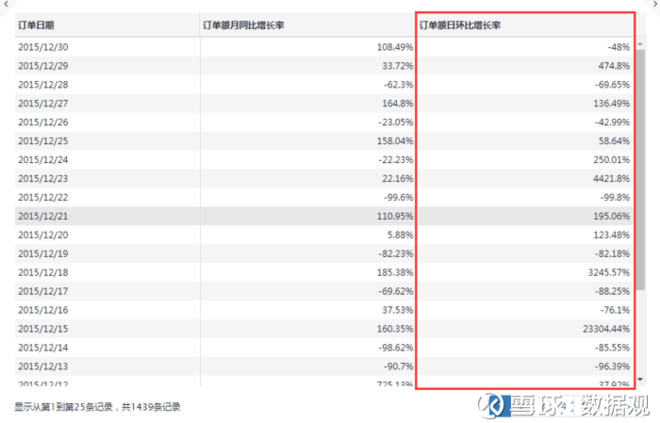The width and height of the screenshot is (660, 423).
Task: Click the footer text 显示从第1到第25条记录
Action: point(64,407)
